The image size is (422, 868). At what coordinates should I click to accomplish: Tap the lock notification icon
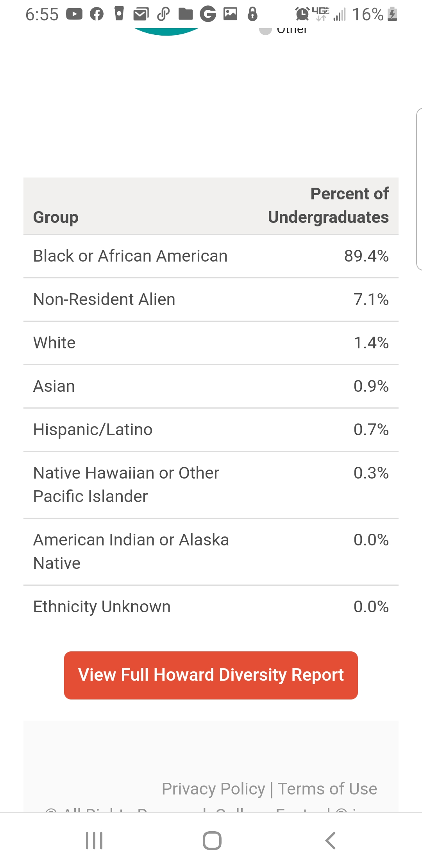253,14
